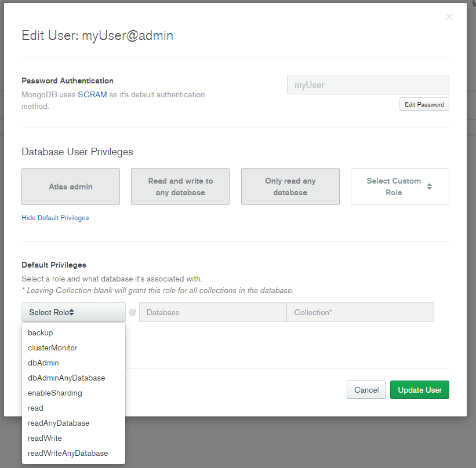Viewport: 476px width, 468px height.
Task: Open the Select Custom Role dropdown
Action: 399,187
